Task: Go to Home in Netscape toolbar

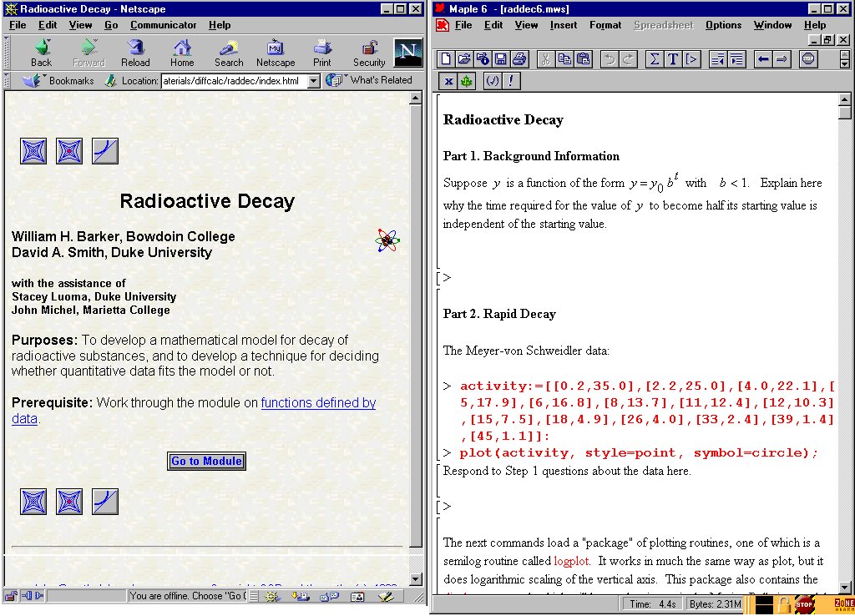Action: (182, 53)
